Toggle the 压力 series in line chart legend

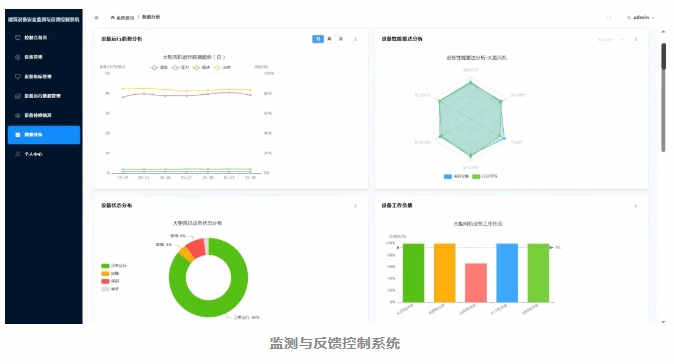[x=181, y=67]
